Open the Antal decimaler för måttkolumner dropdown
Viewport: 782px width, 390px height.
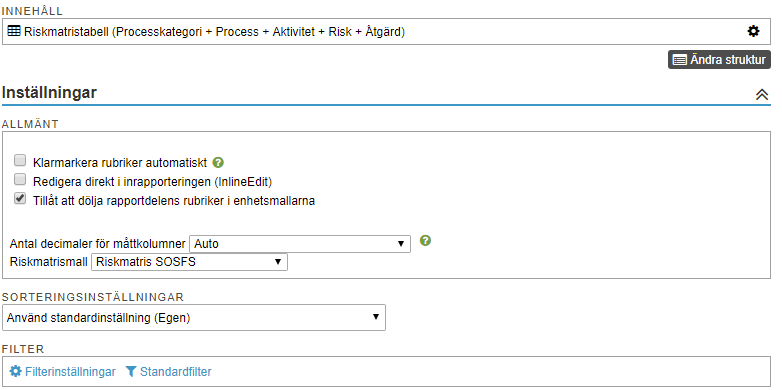pyautogui.click(x=300, y=244)
